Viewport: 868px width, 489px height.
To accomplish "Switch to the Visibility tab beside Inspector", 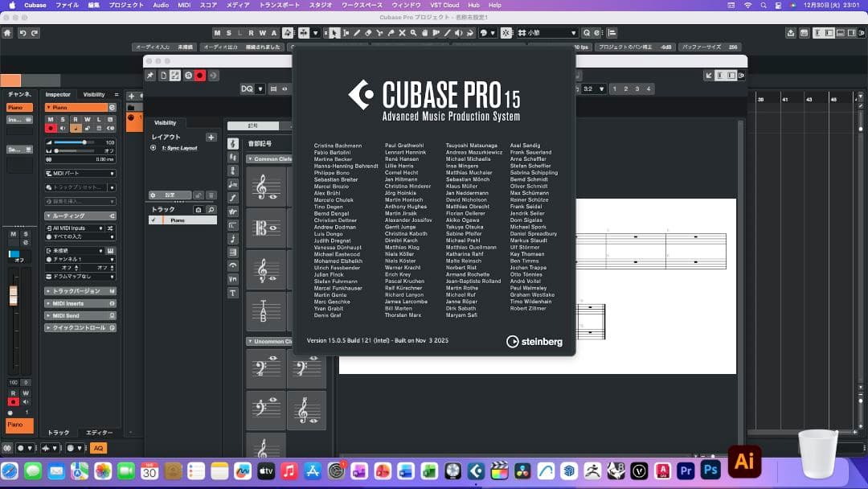I will click(94, 94).
